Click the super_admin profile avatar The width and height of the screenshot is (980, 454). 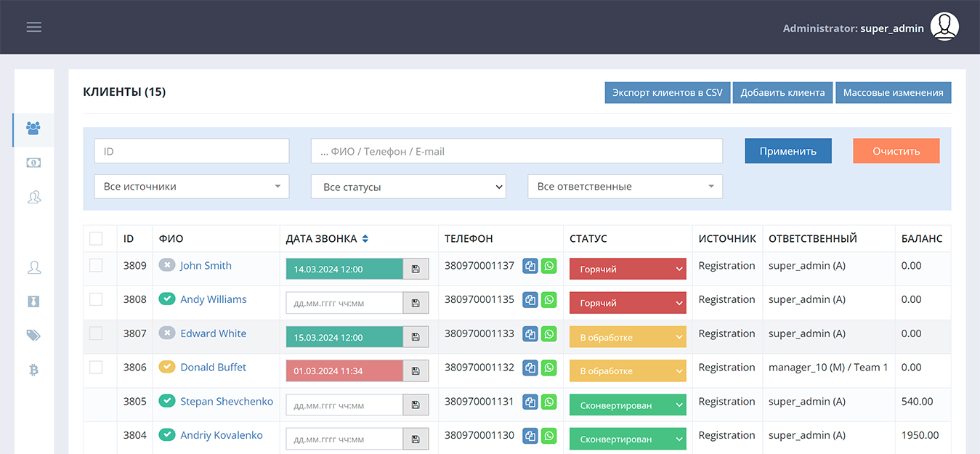(x=944, y=27)
